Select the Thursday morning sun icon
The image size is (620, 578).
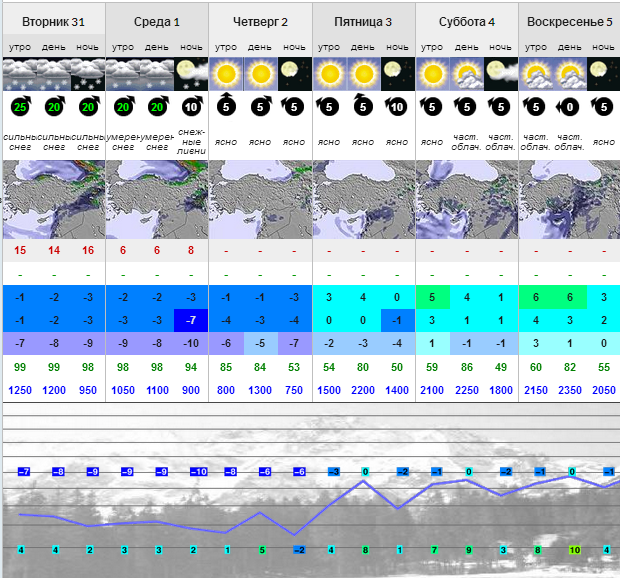pos(226,74)
